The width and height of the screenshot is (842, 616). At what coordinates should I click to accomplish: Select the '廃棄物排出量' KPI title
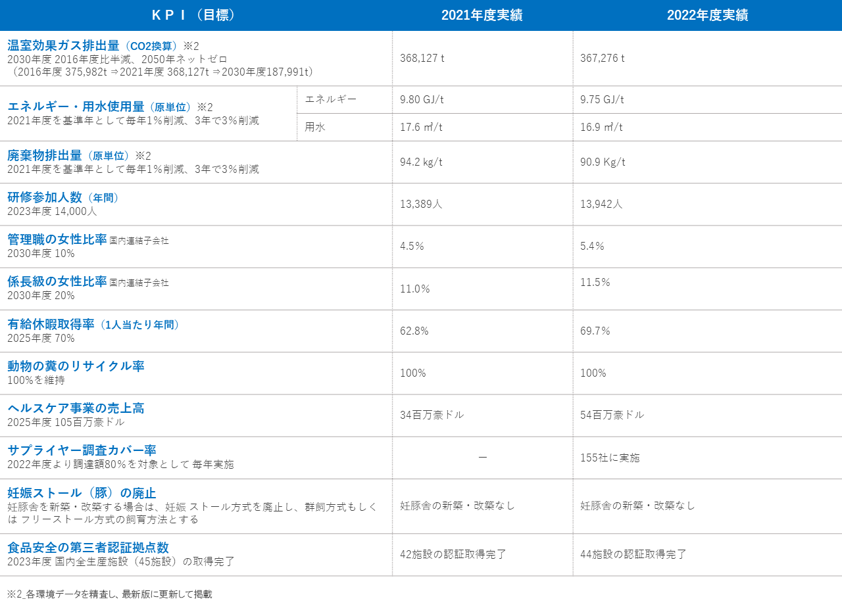(x=45, y=156)
